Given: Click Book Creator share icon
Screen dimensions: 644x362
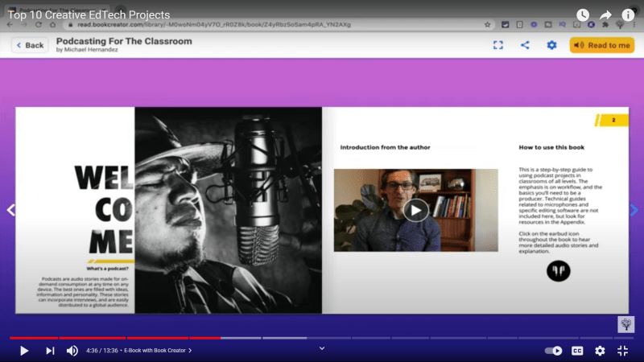Looking at the screenshot, I should click(x=525, y=45).
